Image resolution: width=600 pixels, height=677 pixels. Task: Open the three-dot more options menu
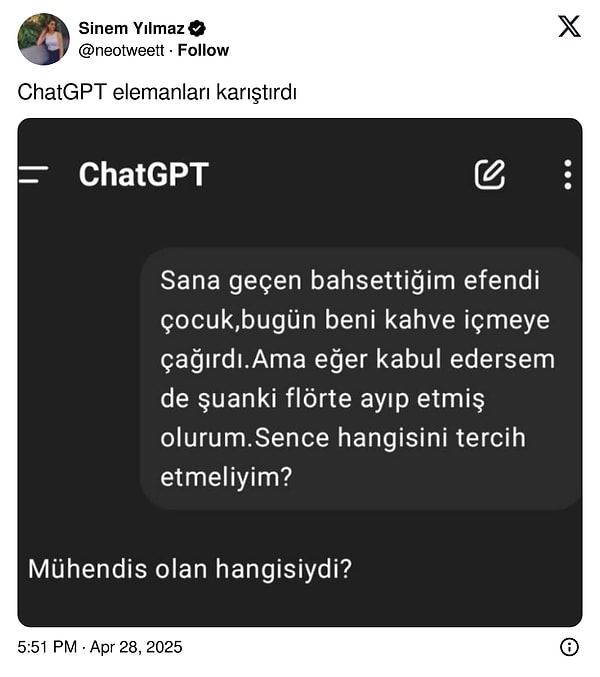click(x=567, y=174)
